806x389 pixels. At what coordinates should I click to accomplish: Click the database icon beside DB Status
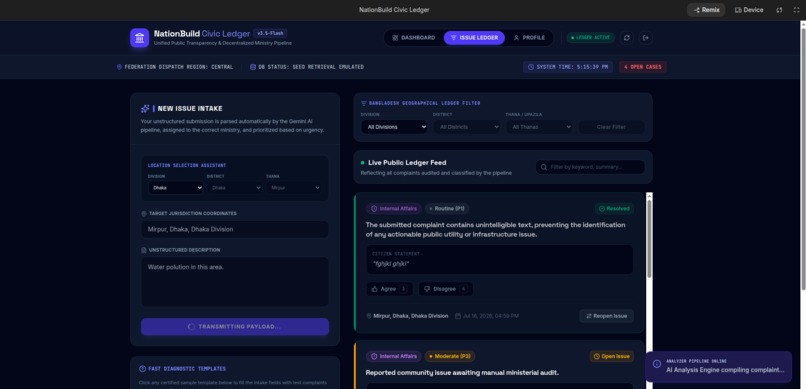[253, 67]
